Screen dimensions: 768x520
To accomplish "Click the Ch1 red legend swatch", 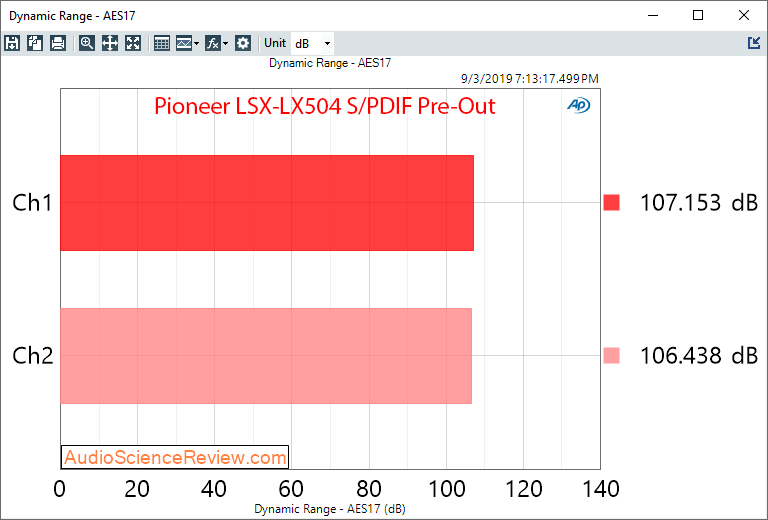I will click(x=611, y=202).
